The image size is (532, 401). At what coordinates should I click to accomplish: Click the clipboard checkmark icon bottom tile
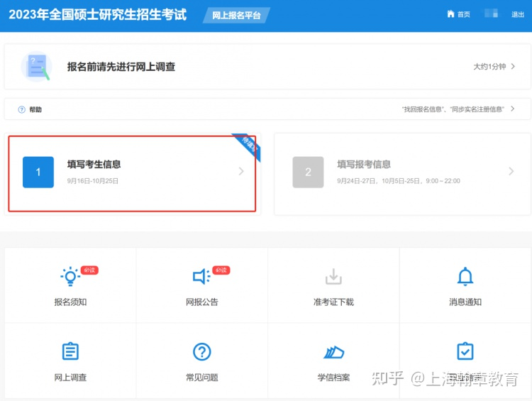coord(465,351)
